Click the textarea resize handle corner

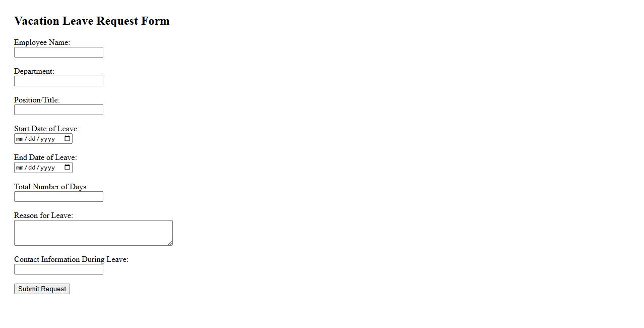pos(170,243)
